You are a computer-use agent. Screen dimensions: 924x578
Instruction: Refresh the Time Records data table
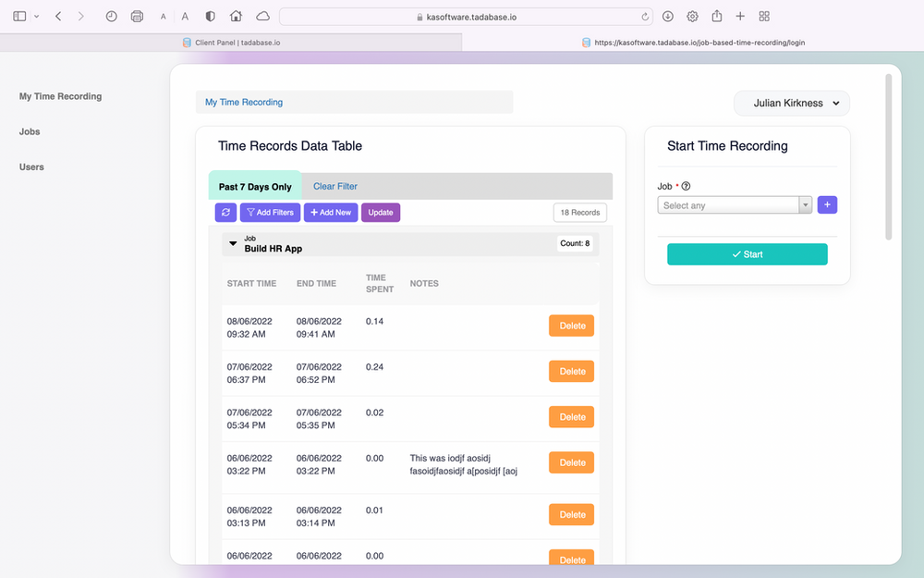(x=225, y=212)
